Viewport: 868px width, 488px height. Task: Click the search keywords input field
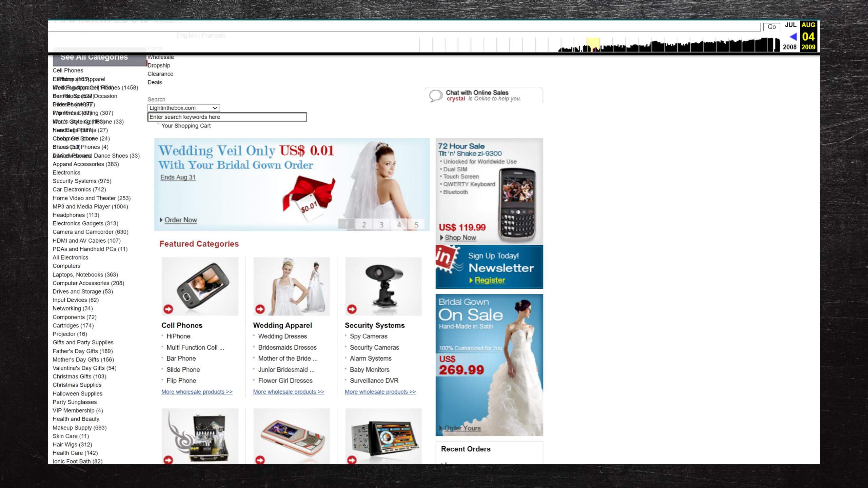pos(227,117)
